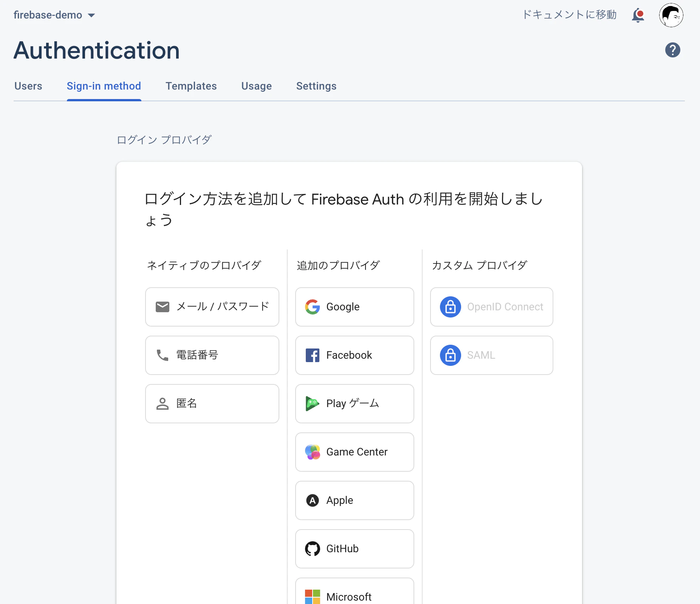The width and height of the screenshot is (700, 604).
Task: Add the Google provider
Action: click(x=355, y=307)
